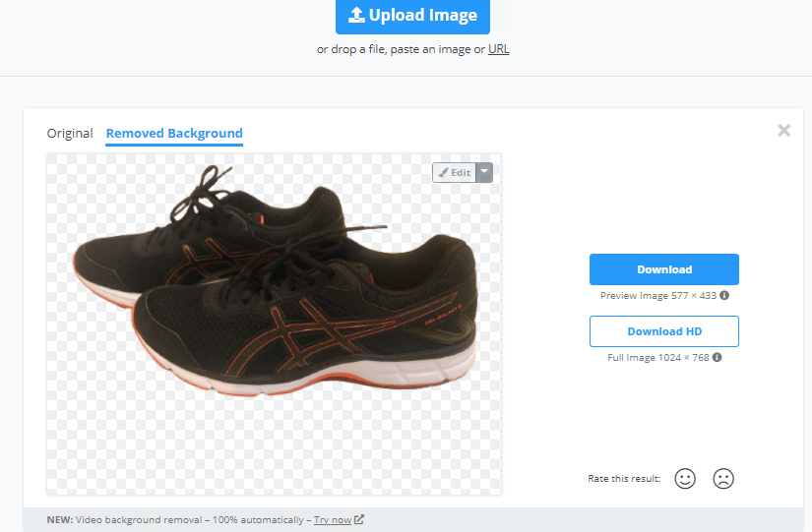Click the Upload Image button

coord(412,16)
